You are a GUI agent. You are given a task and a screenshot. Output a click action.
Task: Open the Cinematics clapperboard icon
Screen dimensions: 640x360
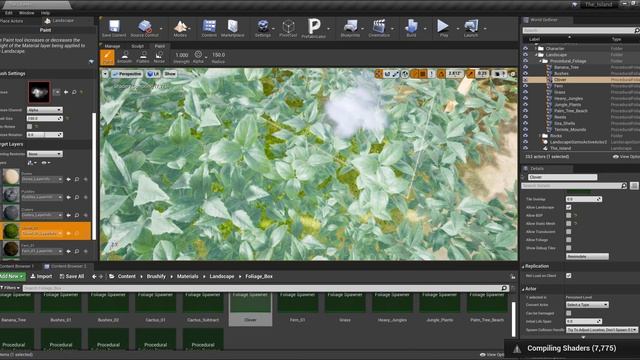point(379,27)
